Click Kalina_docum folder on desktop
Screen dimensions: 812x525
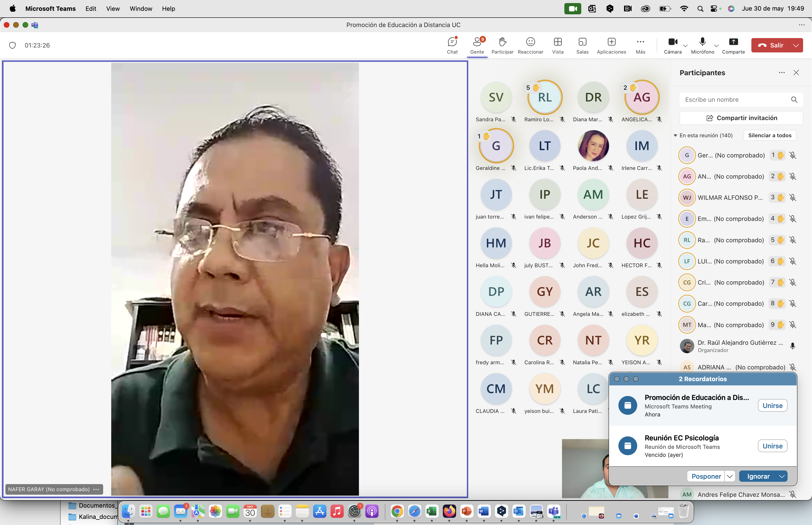pyautogui.click(x=93, y=517)
